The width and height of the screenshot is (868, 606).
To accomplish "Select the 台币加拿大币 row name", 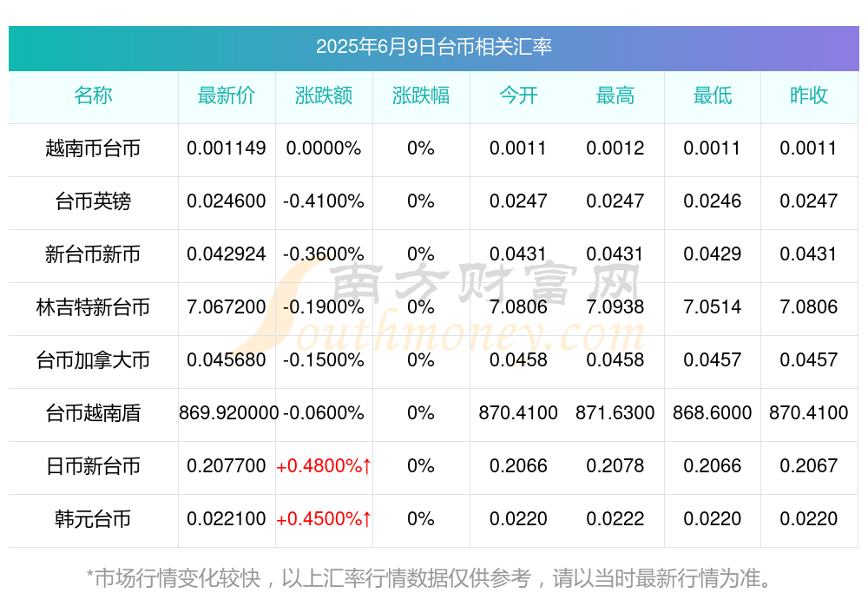I will [x=93, y=360].
